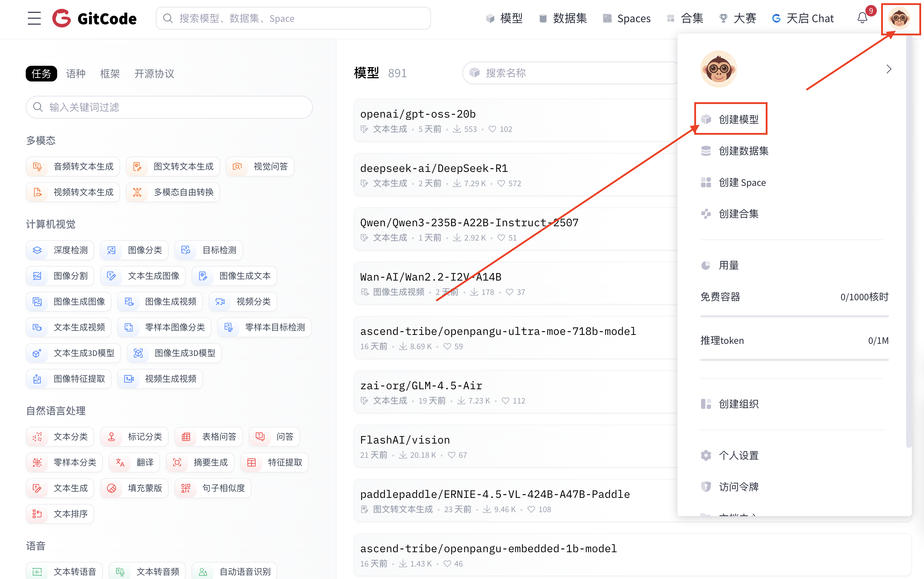Open the Qwen/Qwen3-235B-A22B-Instruct-2507 model
This screenshot has width=924, height=579.
point(469,223)
